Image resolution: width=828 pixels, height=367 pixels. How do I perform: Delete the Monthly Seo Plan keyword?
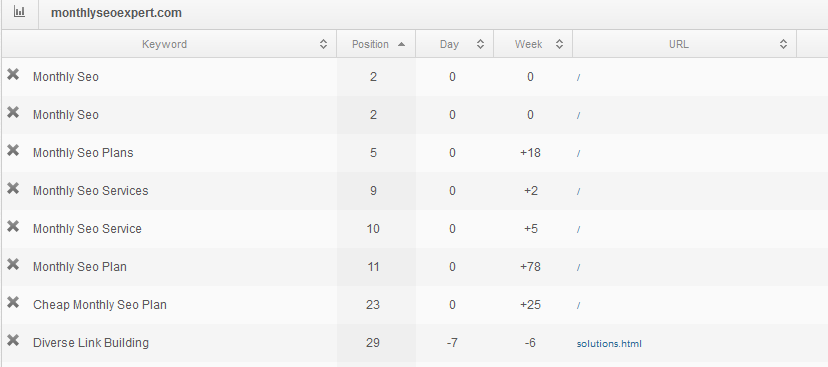[13, 265]
